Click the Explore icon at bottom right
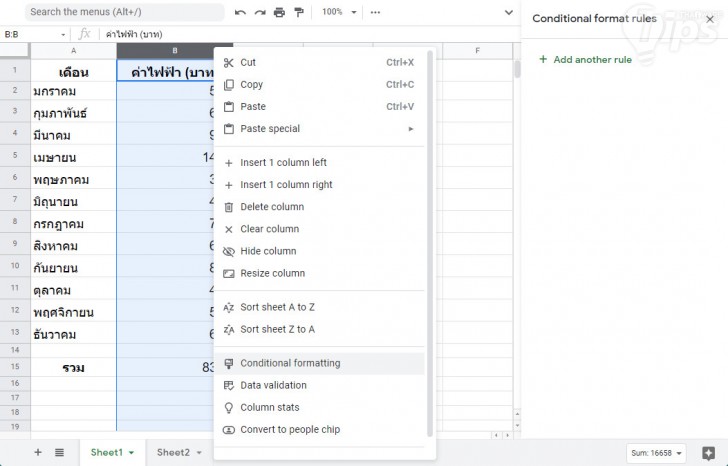 [x=708, y=453]
